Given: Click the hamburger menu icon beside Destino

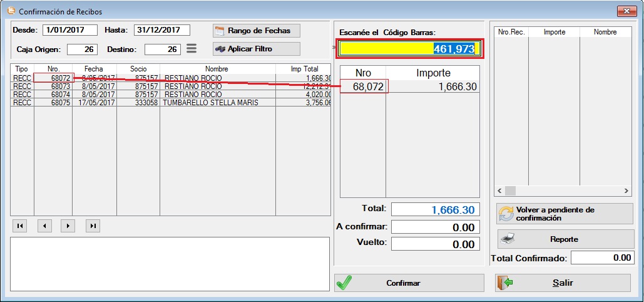Looking at the screenshot, I should point(192,49).
